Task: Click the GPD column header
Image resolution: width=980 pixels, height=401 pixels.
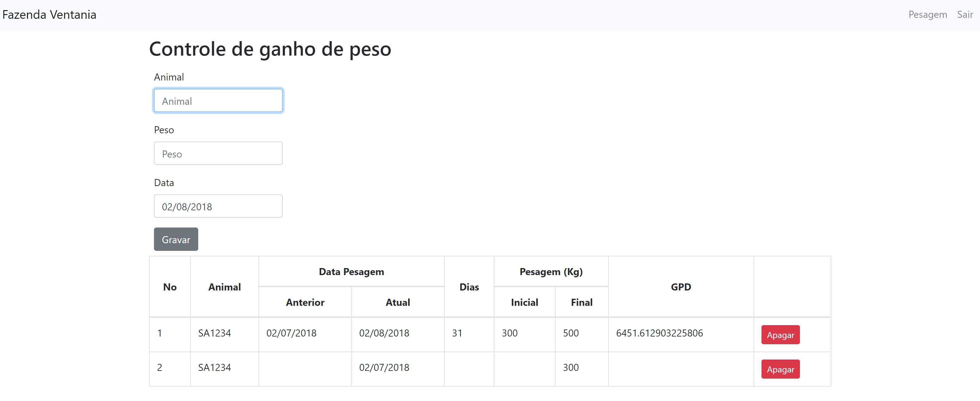Action: pyautogui.click(x=680, y=287)
